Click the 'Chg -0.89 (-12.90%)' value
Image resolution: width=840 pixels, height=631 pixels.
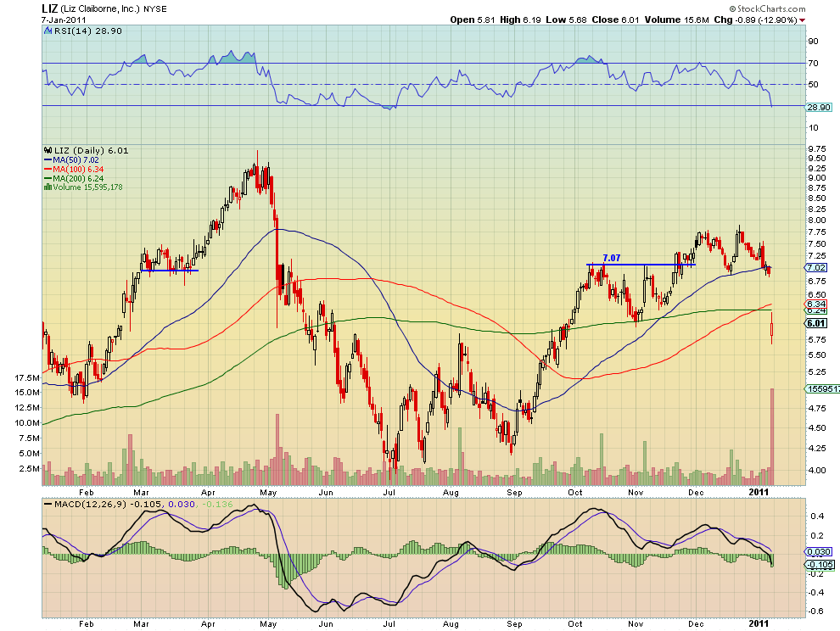(755, 20)
